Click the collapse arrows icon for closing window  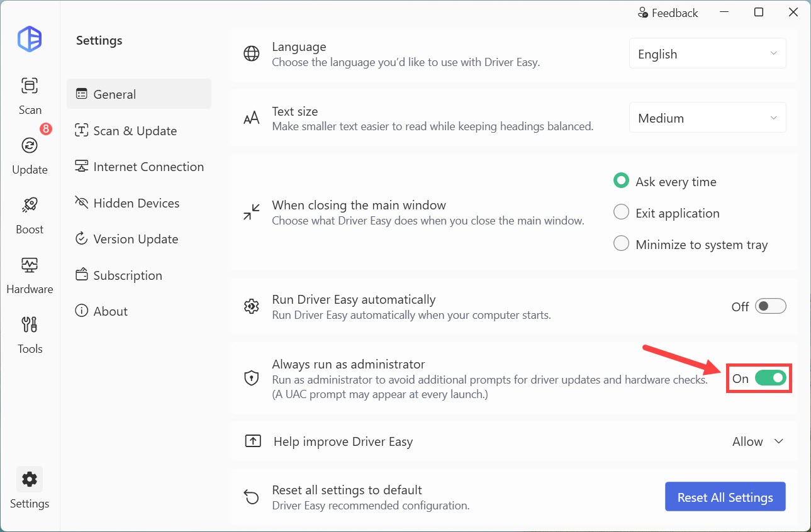(x=251, y=212)
